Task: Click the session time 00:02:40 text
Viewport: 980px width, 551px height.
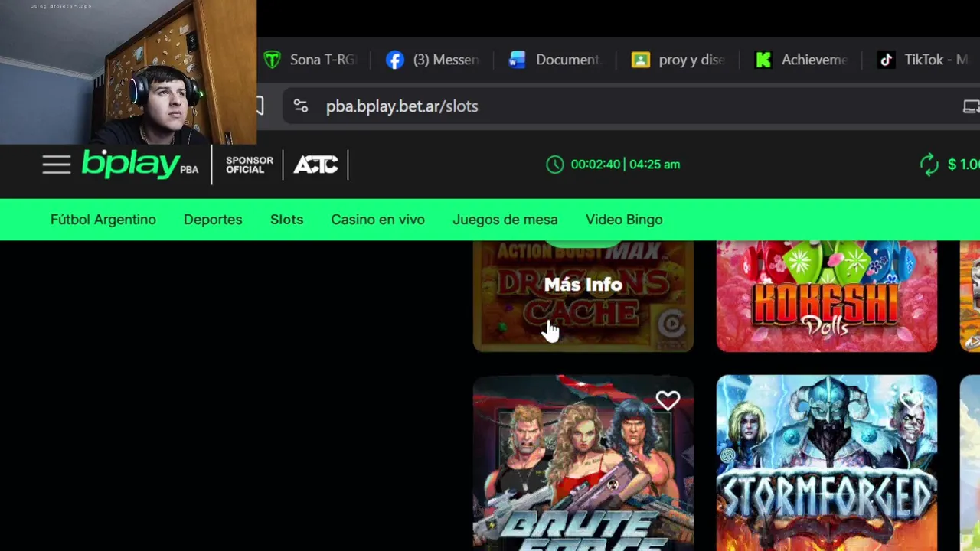Action: pyautogui.click(x=595, y=165)
